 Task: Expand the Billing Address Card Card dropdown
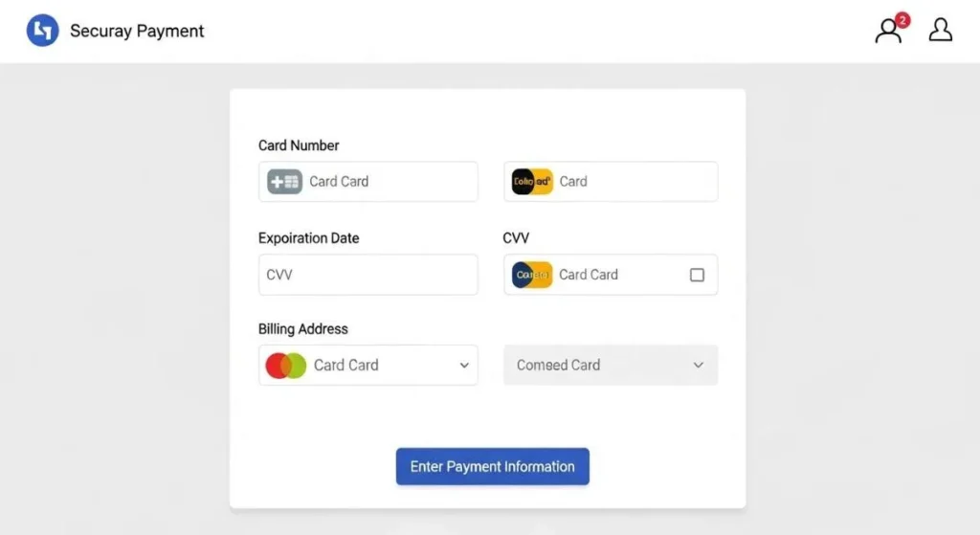point(367,365)
